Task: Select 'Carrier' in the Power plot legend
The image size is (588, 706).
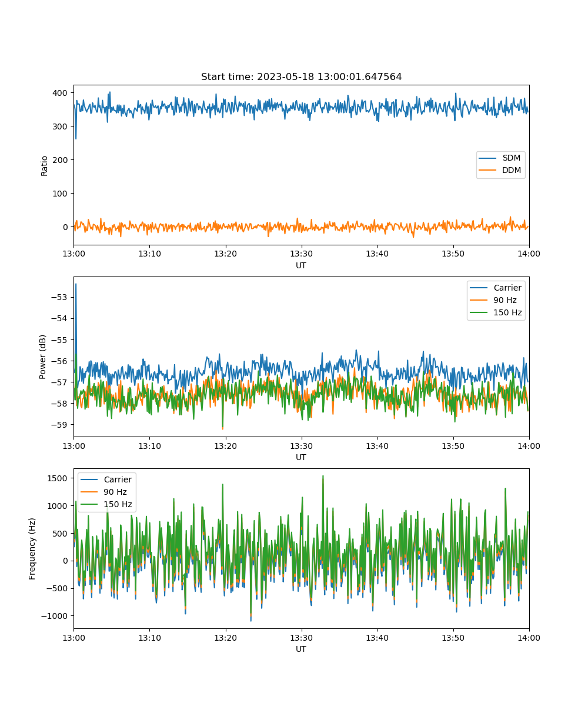Action: (507, 288)
